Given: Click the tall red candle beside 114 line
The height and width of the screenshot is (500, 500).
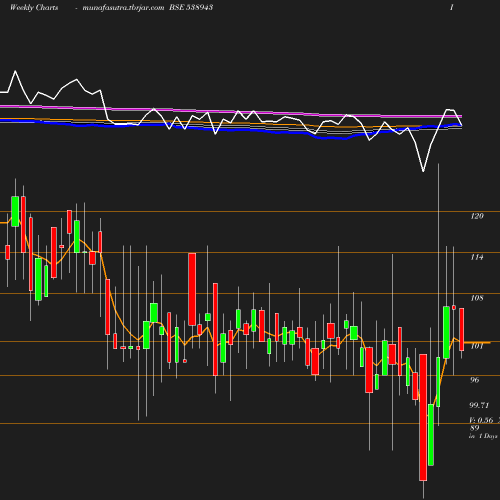Looking at the screenshot, I should click(x=192, y=289).
